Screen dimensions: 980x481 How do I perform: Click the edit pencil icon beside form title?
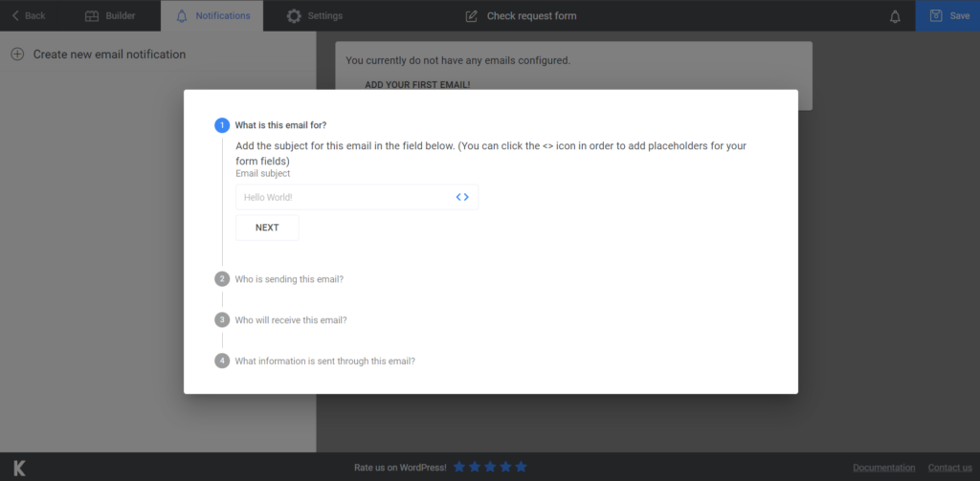point(471,16)
